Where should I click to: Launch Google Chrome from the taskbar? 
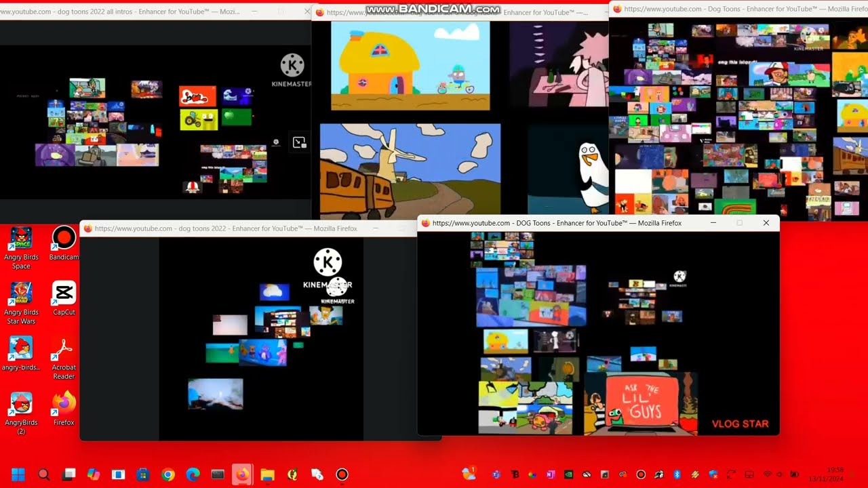click(x=168, y=474)
